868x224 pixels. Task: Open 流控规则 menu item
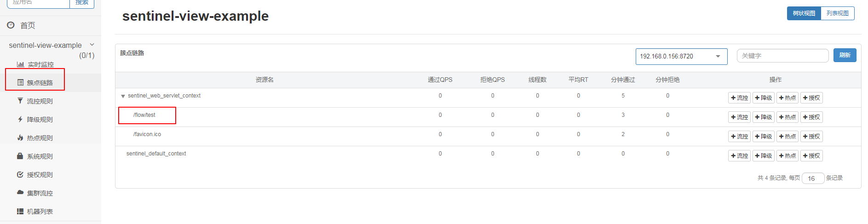40,101
